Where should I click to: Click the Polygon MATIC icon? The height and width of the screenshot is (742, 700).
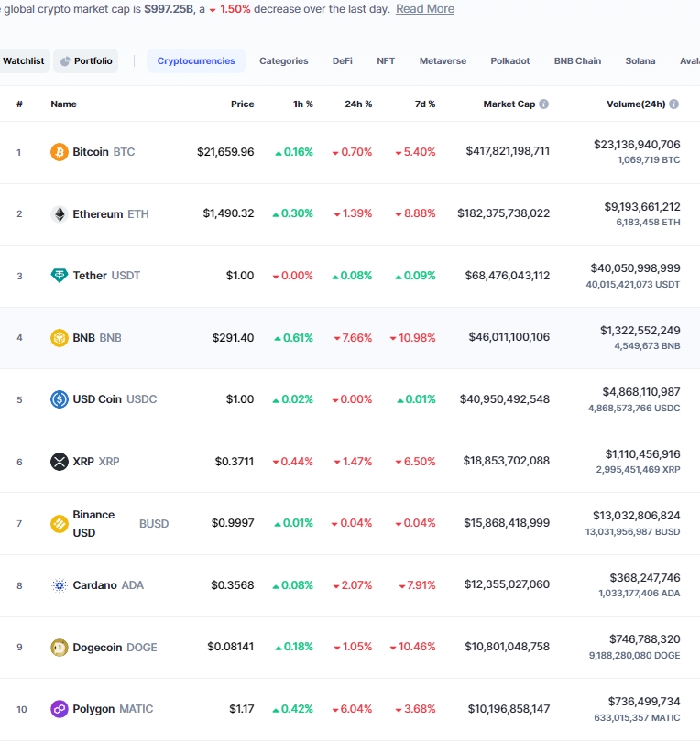point(59,709)
